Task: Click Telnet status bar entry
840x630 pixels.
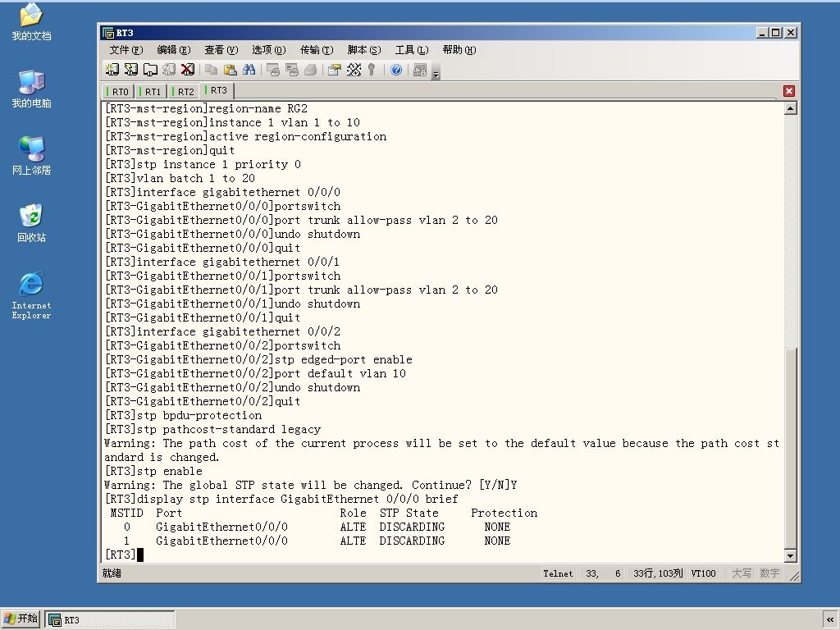Action: (558, 573)
